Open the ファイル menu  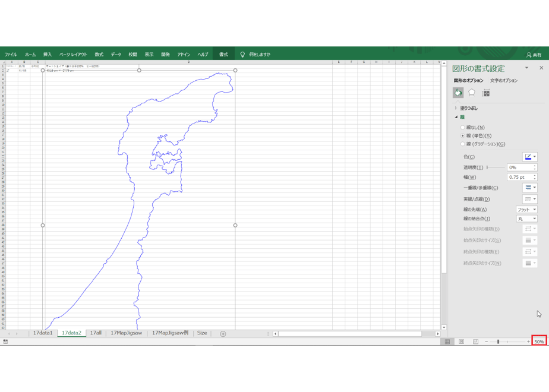[11, 55]
